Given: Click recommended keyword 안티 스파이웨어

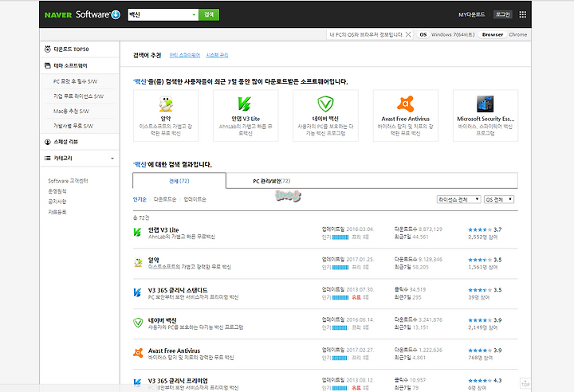Looking at the screenshot, I should point(185,55).
